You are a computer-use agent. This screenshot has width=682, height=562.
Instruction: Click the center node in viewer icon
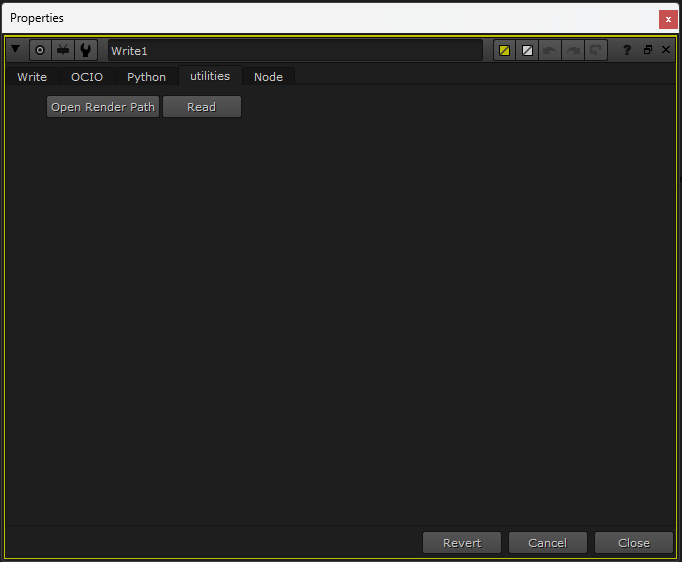coord(40,50)
